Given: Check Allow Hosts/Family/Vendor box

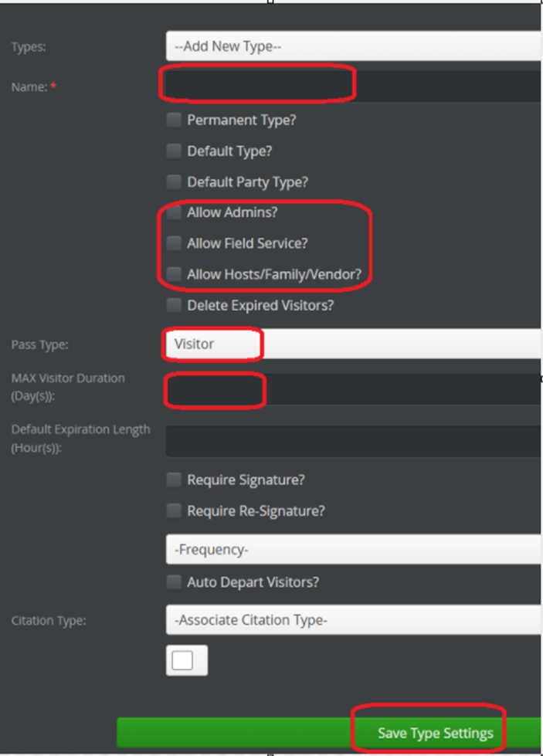Looking at the screenshot, I should click(174, 274).
